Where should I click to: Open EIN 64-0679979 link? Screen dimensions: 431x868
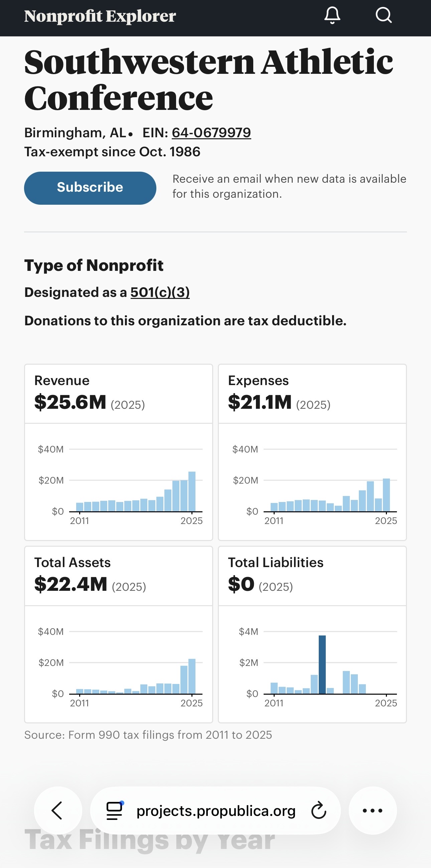pos(211,133)
